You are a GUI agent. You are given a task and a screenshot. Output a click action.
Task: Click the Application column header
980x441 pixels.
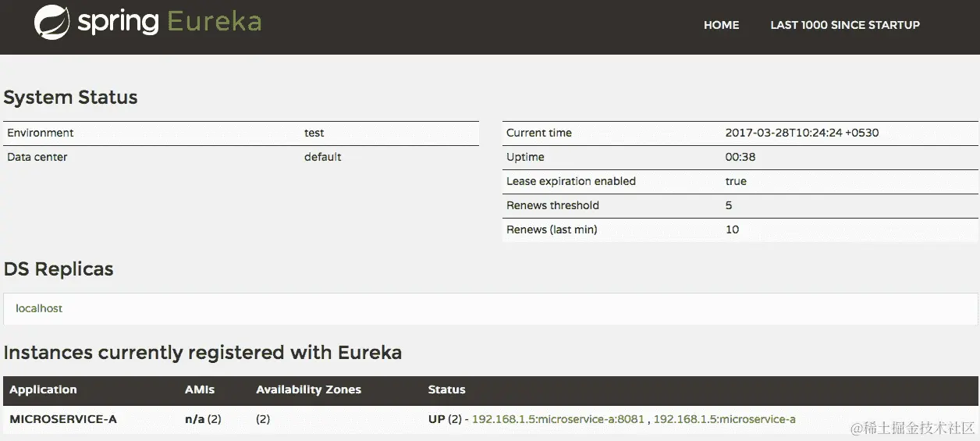coord(43,389)
